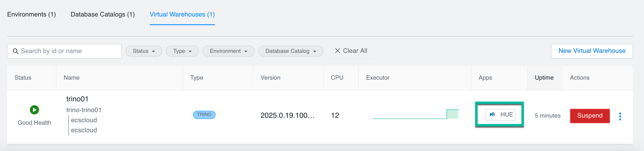Image resolution: width=644 pixels, height=151 pixels.
Task: Open the three-dot actions menu for trino01
Action: (x=620, y=116)
